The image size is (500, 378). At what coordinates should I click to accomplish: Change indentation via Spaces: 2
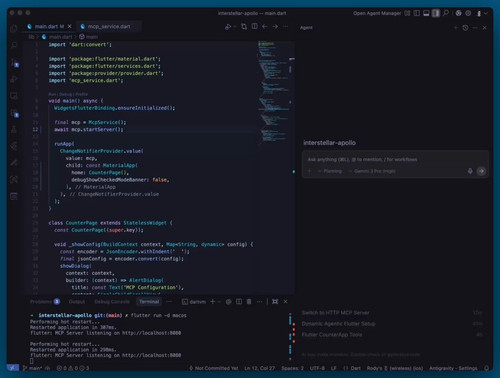coord(292,368)
